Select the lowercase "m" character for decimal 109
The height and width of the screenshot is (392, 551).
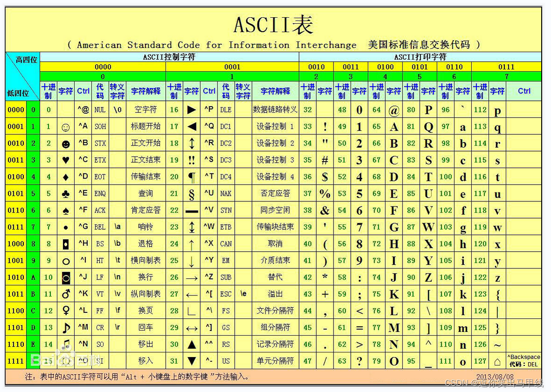463,329
